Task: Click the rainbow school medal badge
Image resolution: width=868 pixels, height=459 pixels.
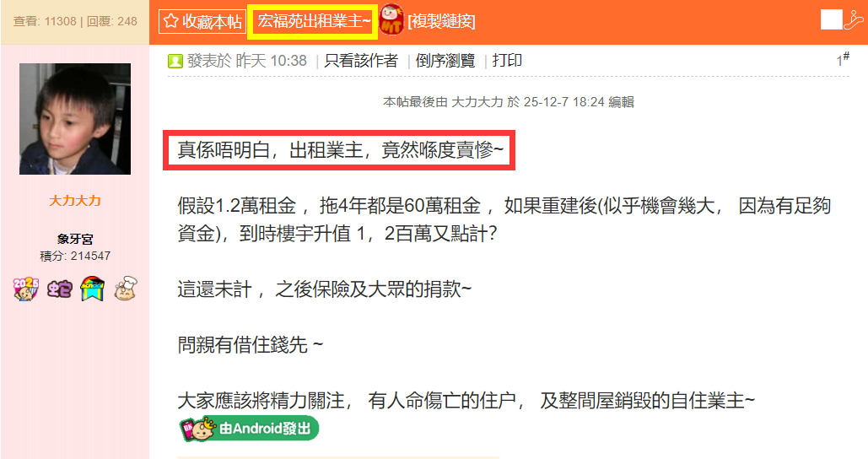Action: click(93, 289)
